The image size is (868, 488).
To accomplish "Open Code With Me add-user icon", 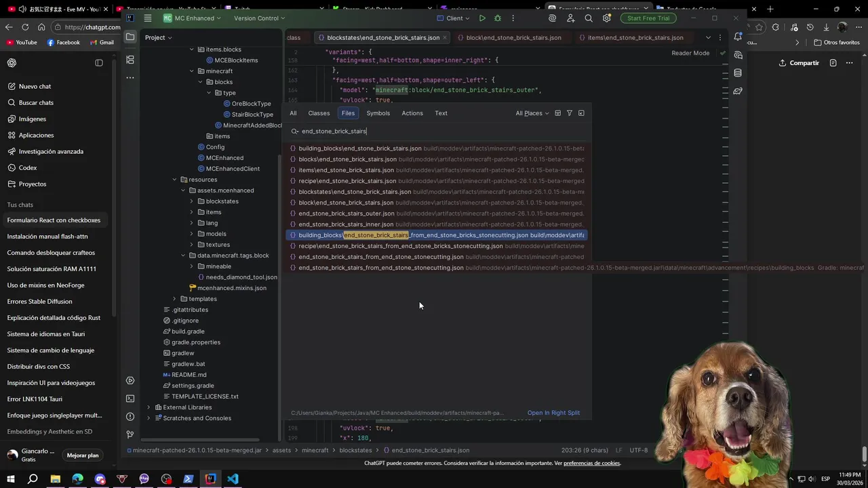I will coord(571,18).
